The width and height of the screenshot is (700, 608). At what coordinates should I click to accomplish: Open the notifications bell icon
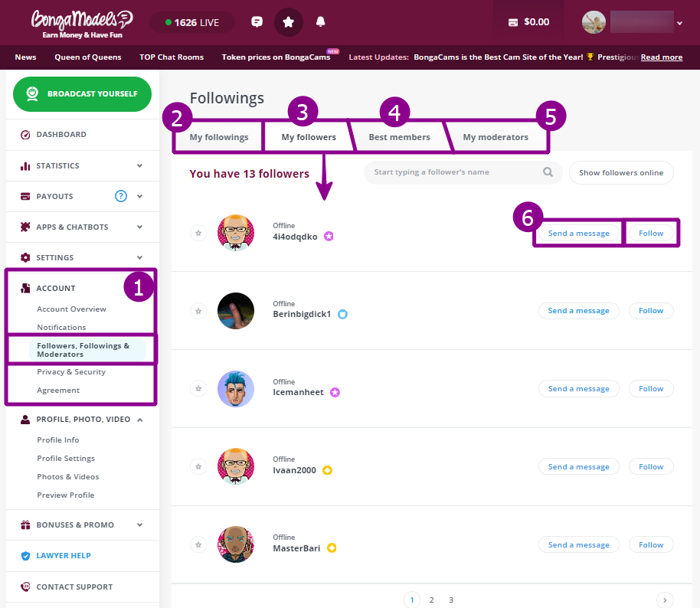coord(320,22)
